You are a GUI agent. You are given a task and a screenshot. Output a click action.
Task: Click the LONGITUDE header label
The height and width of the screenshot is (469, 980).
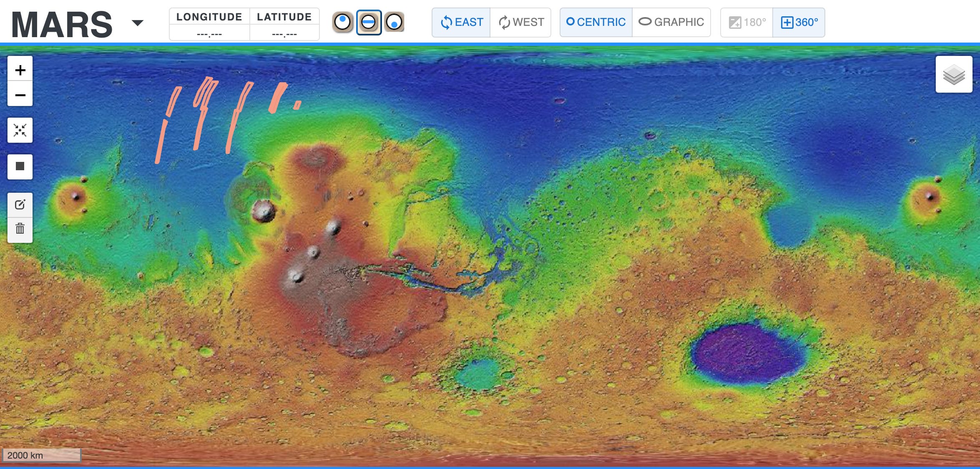(x=209, y=17)
